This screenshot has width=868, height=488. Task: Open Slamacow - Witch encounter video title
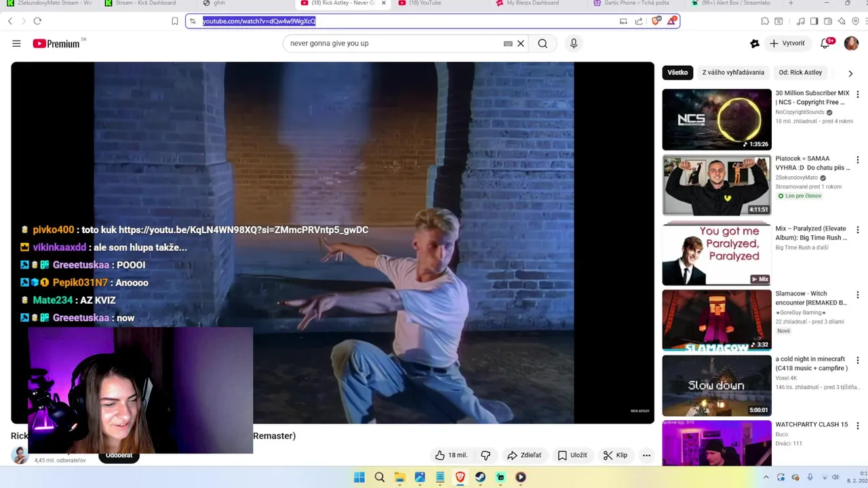(811, 298)
